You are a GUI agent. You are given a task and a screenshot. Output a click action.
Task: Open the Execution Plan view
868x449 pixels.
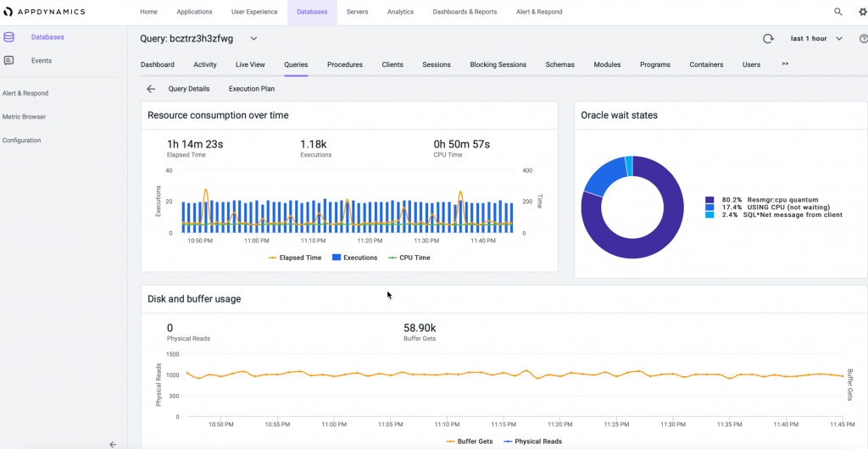coord(252,89)
